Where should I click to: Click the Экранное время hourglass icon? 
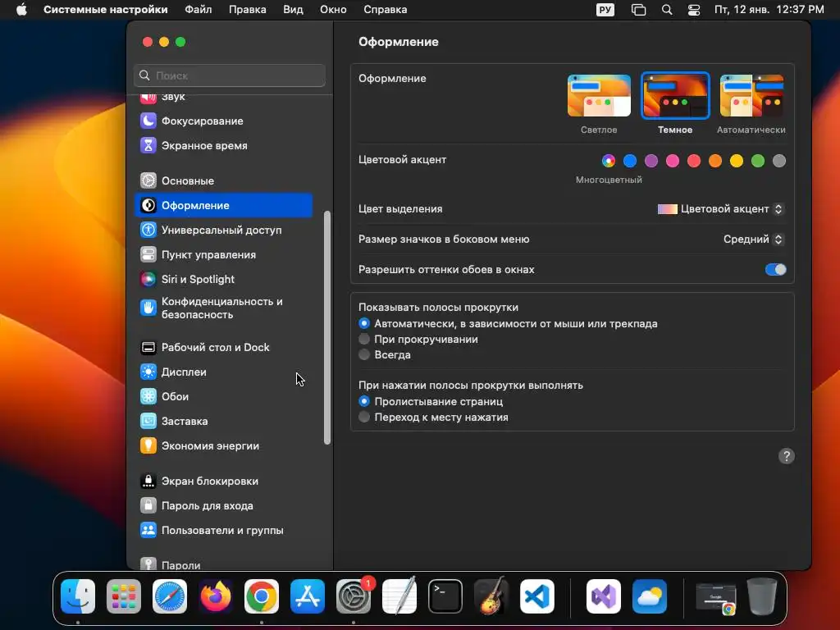[x=148, y=146]
